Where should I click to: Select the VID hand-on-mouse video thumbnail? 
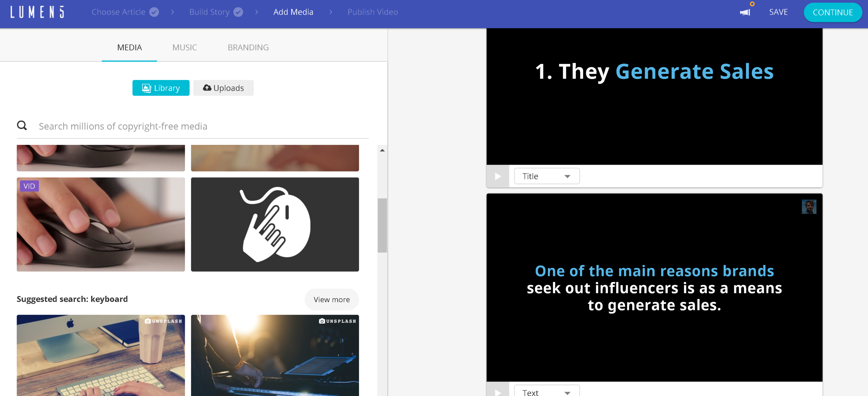click(x=101, y=224)
